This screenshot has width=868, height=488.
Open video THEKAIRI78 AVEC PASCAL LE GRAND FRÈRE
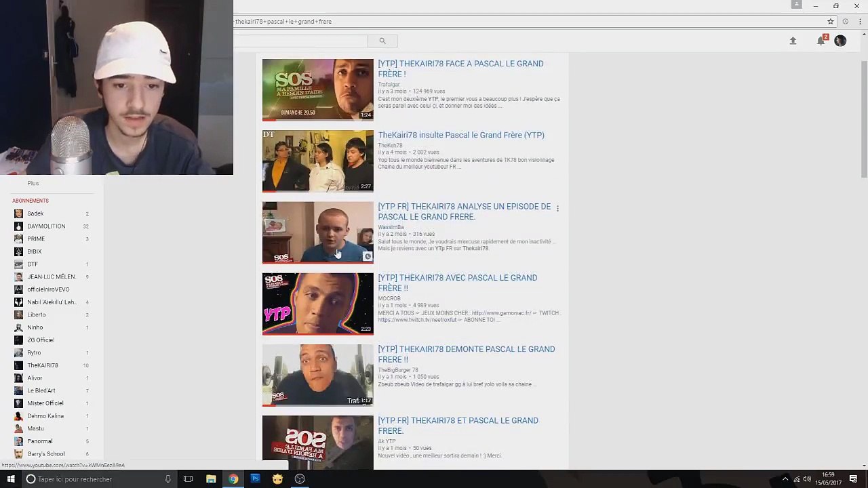(x=458, y=283)
